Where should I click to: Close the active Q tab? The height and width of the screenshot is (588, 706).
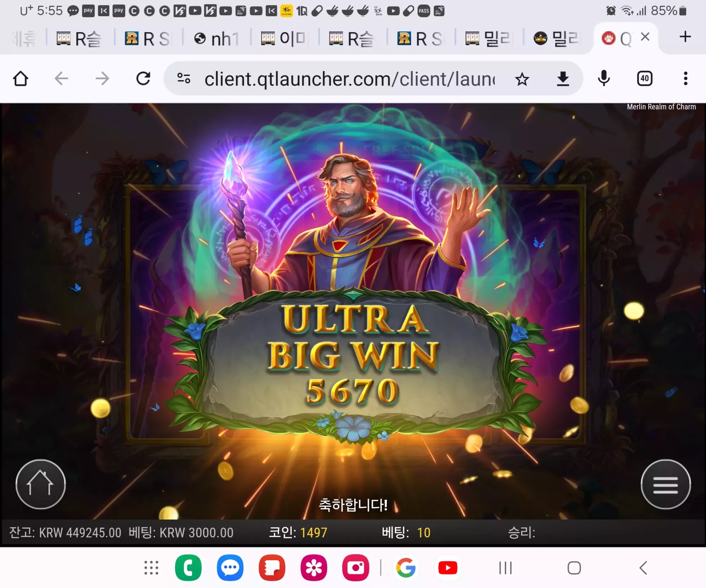click(645, 37)
